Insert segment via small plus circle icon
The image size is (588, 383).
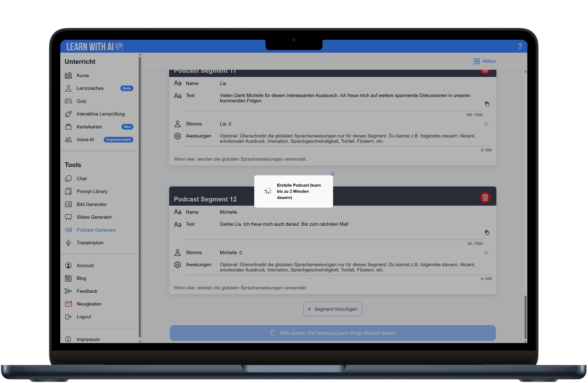tap(333, 174)
